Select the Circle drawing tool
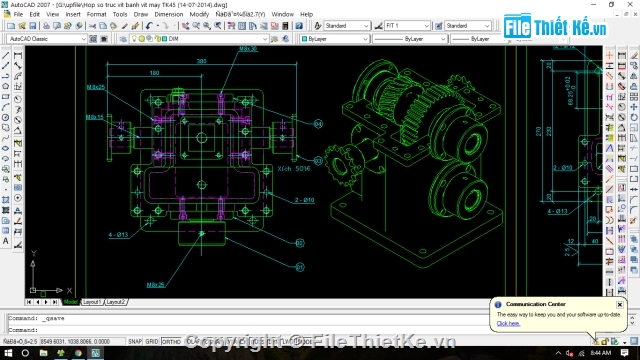The height and width of the screenshot is (360, 640). tap(6, 118)
